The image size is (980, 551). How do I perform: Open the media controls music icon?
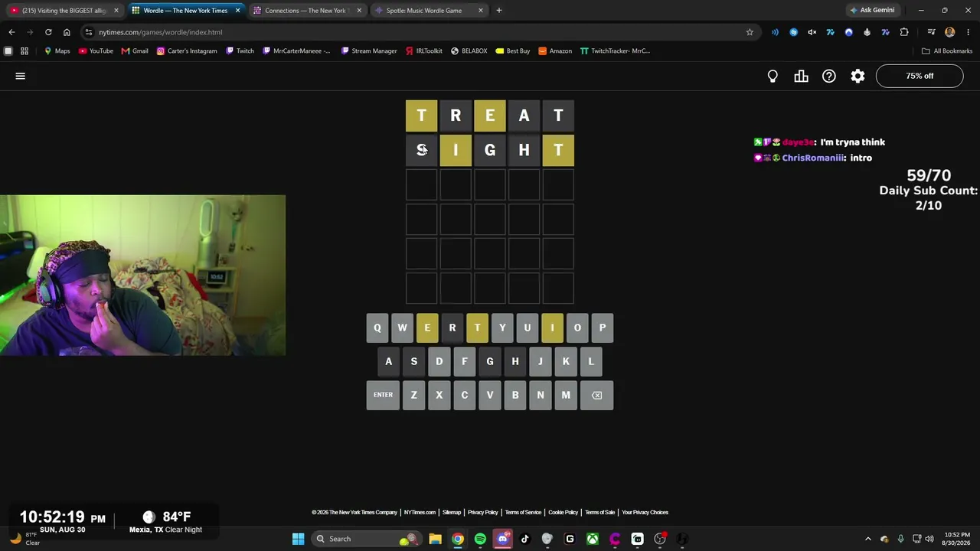(931, 32)
